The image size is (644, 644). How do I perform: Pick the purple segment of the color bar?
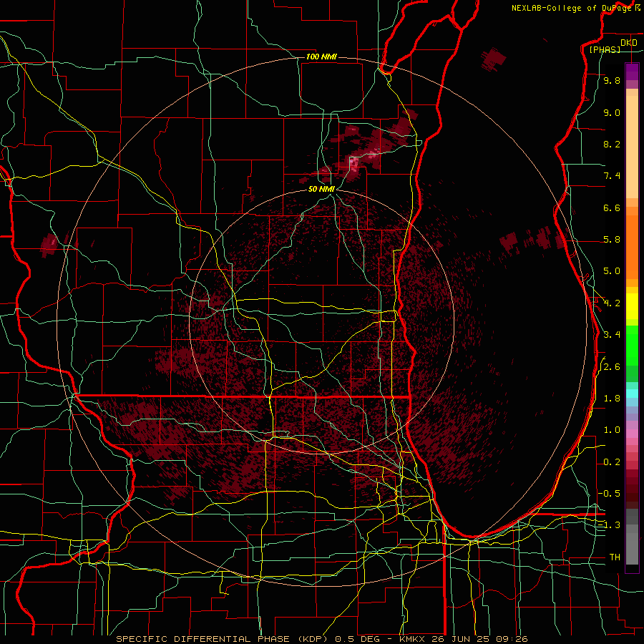pyautogui.click(x=632, y=72)
